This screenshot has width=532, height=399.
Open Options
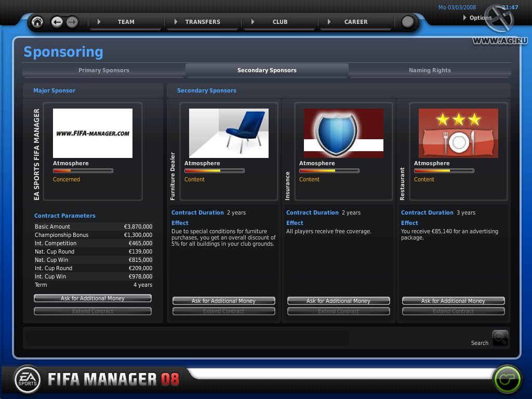(x=481, y=18)
